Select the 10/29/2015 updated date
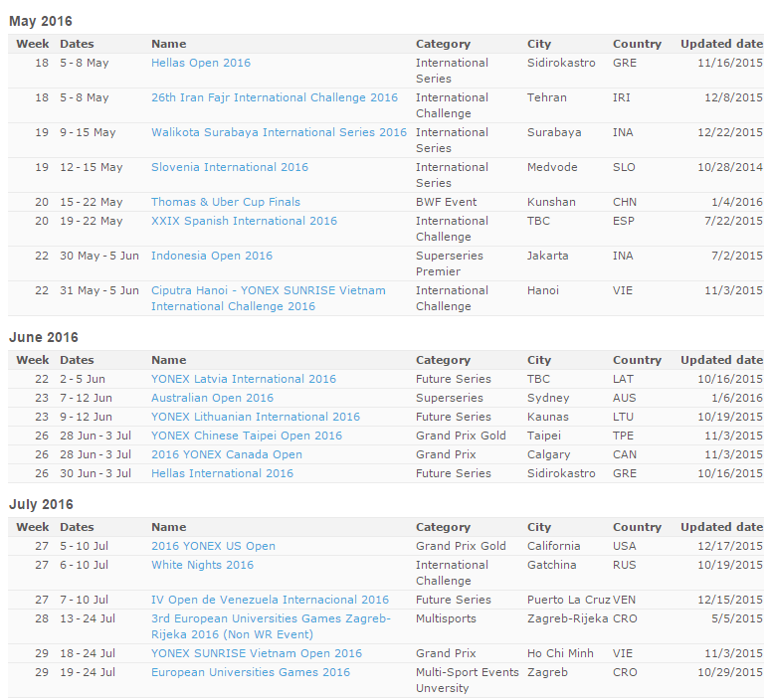771x700 pixels. (x=729, y=672)
